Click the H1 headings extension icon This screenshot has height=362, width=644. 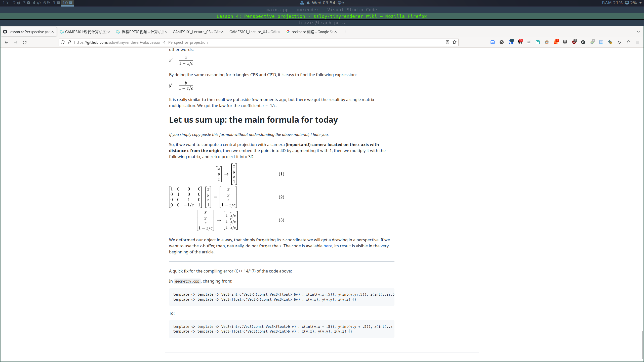[529, 42]
